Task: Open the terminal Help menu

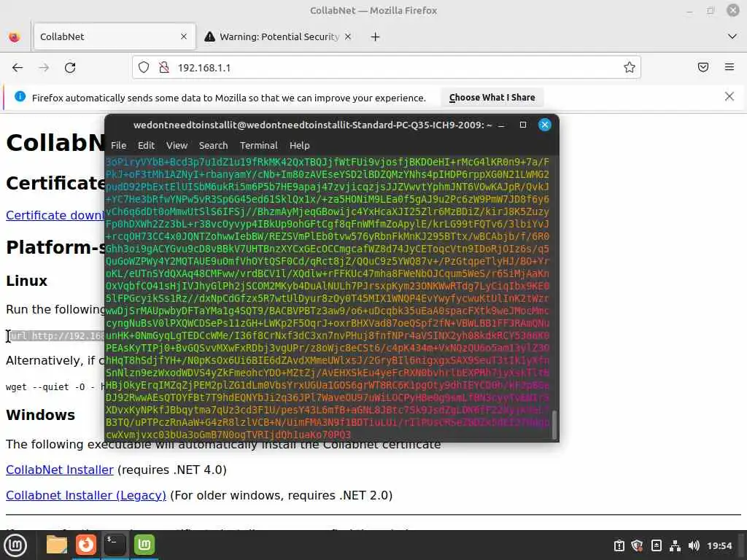Action: (x=299, y=146)
